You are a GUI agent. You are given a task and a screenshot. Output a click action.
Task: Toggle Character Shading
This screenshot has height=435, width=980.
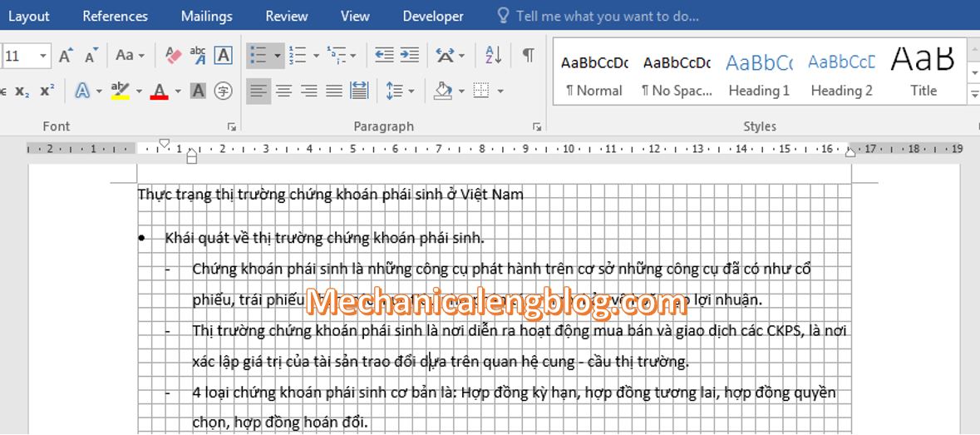click(198, 91)
